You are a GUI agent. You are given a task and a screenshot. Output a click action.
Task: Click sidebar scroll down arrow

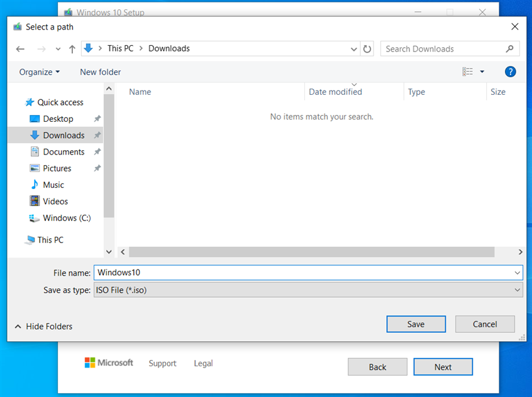click(109, 252)
